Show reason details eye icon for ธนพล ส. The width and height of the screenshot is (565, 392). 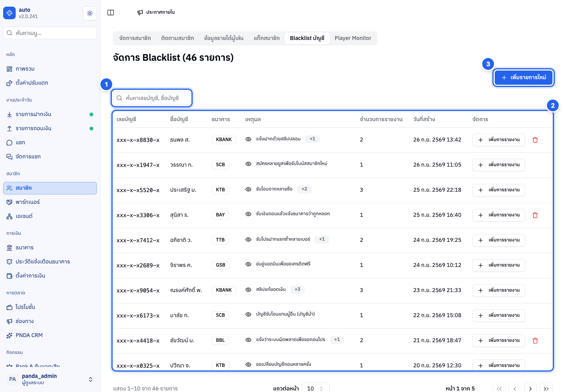point(248,139)
